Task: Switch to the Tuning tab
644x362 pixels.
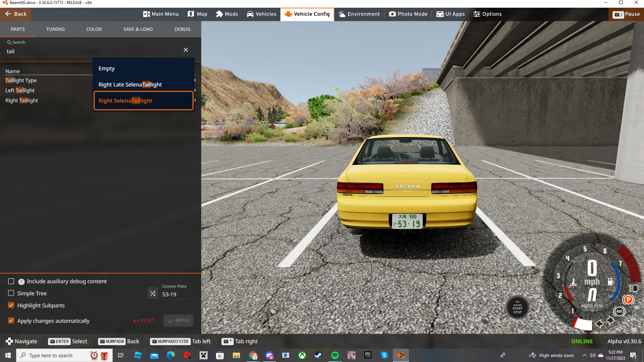Action: pos(55,29)
